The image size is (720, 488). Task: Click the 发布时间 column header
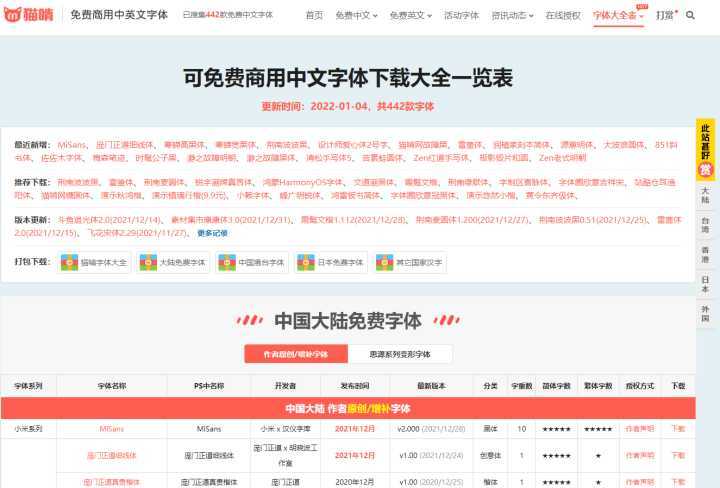(x=355, y=386)
